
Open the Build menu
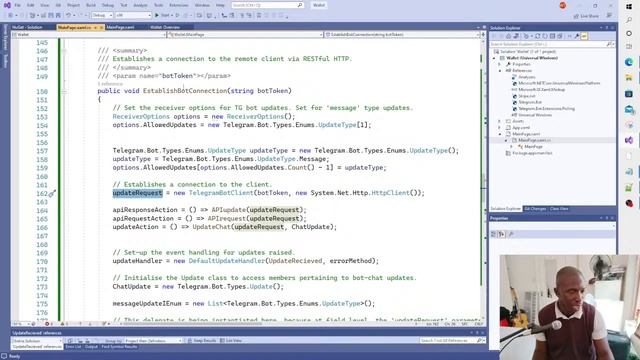coord(91,5)
